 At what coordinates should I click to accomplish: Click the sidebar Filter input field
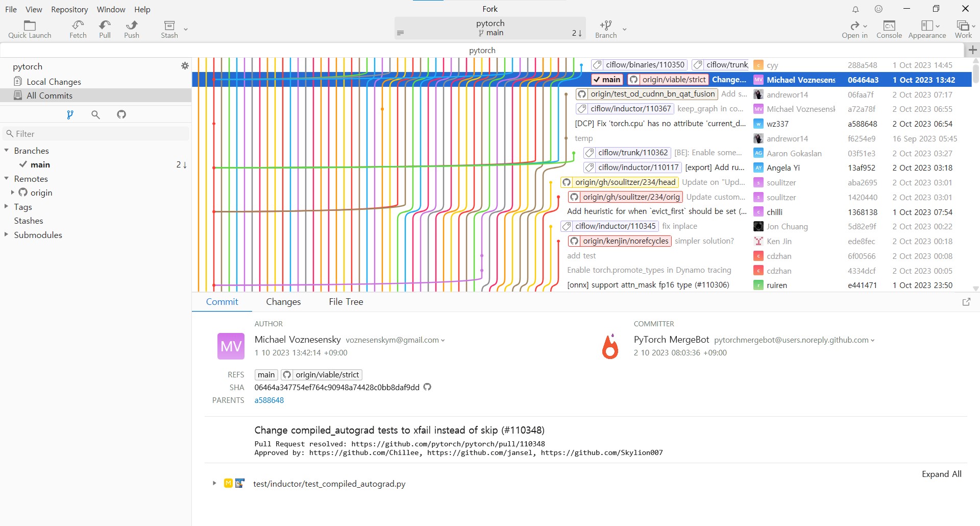point(96,134)
